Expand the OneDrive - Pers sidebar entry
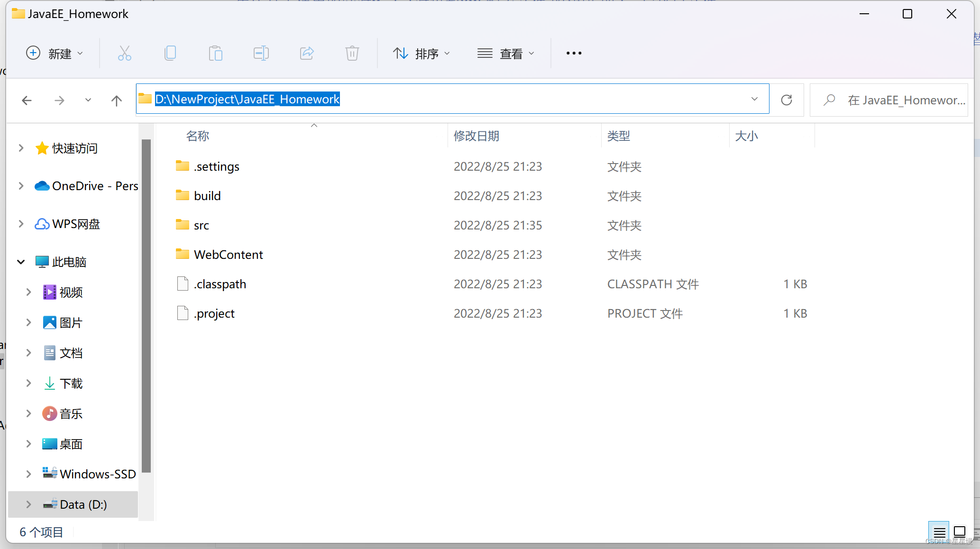The image size is (980, 549). [20, 186]
